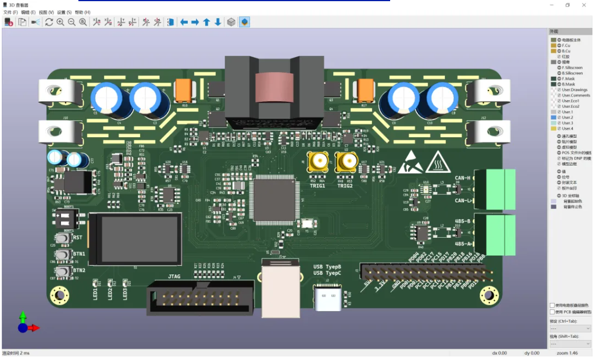Open the 视角 (Shift+Tab) dropdown
The height and width of the screenshot is (364, 607).
click(570, 344)
